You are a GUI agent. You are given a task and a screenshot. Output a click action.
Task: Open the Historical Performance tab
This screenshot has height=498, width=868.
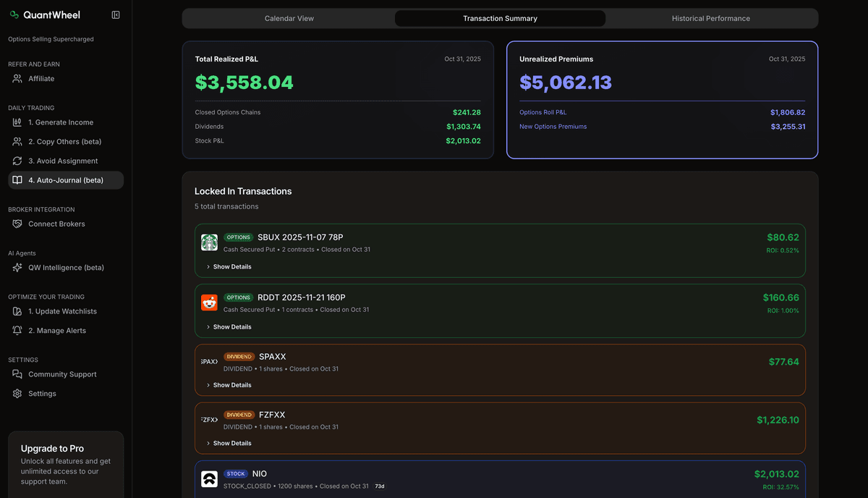pyautogui.click(x=710, y=17)
